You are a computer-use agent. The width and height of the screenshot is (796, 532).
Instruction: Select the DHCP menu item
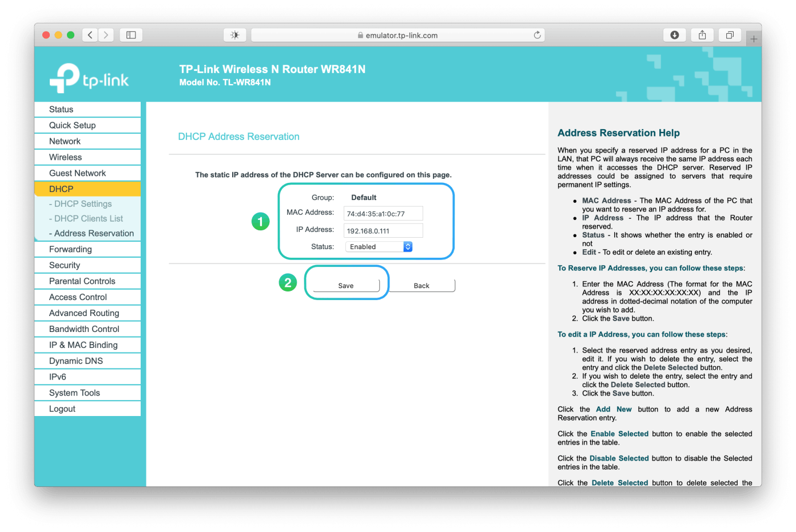coord(87,189)
